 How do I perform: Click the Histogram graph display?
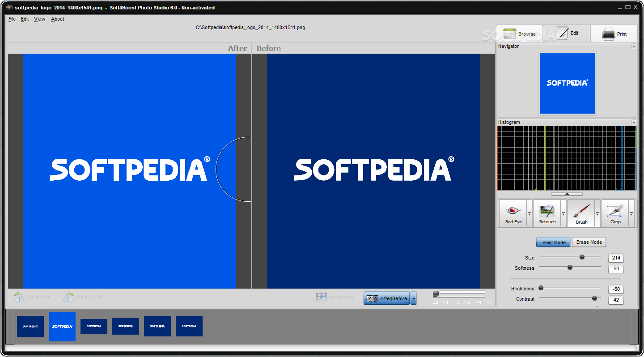pyautogui.click(x=567, y=158)
